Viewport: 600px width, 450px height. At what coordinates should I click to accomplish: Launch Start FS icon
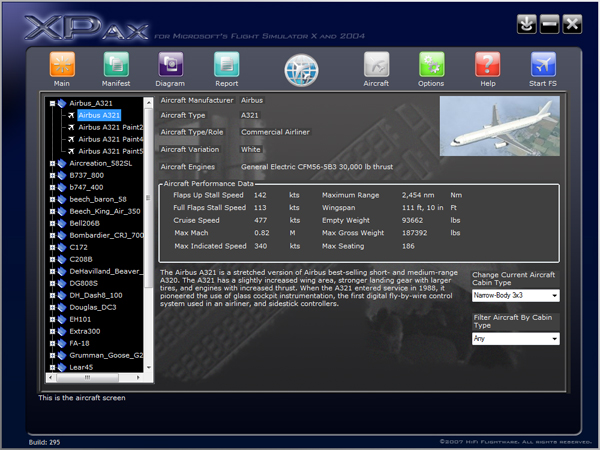pos(543,64)
